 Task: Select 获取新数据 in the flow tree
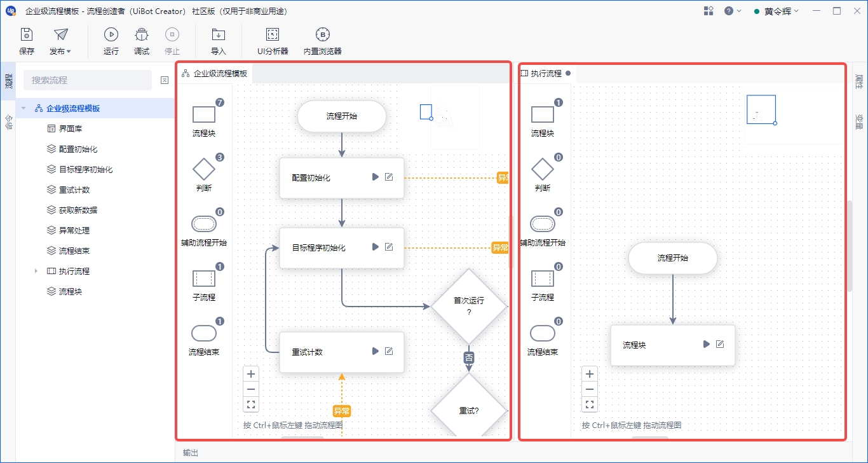point(78,210)
